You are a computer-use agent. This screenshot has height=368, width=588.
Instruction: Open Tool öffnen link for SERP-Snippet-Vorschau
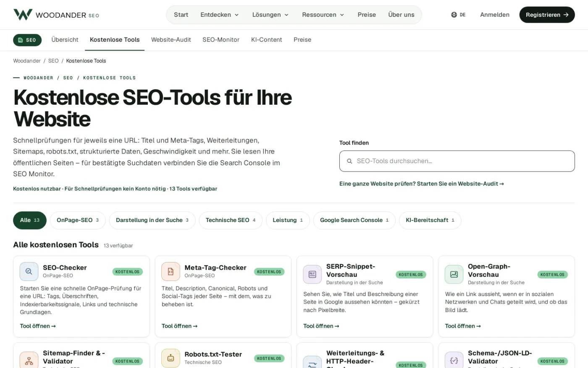click(321, 326)
